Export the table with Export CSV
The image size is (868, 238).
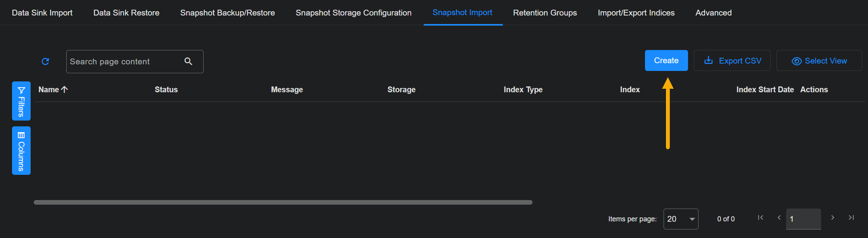coord(732,61)
